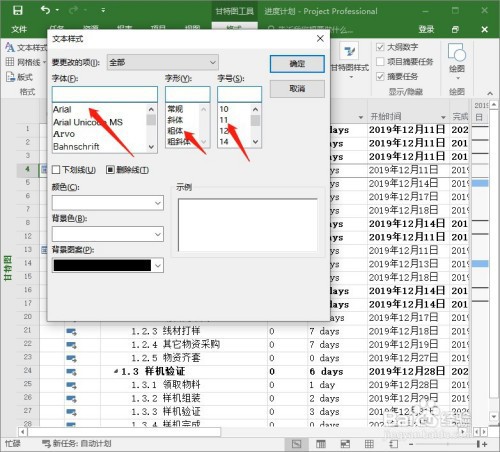Click 登录 to sign in
Viewport: 500px width, 452px height.
point(426,29)
